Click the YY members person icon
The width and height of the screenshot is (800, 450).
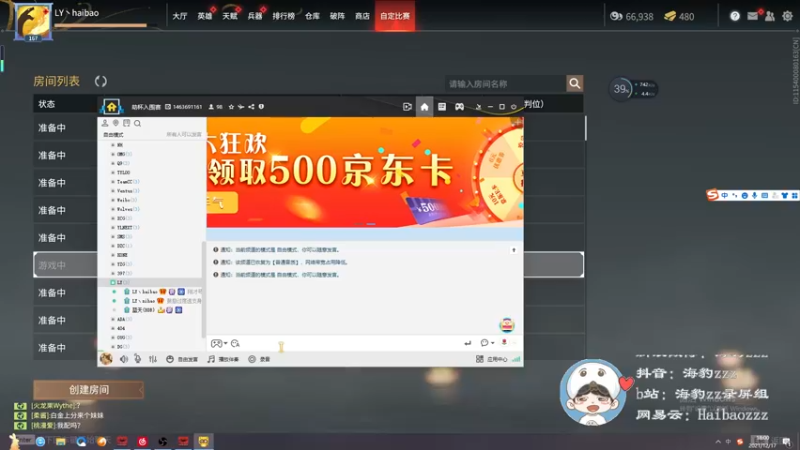[x=105, y=123]
